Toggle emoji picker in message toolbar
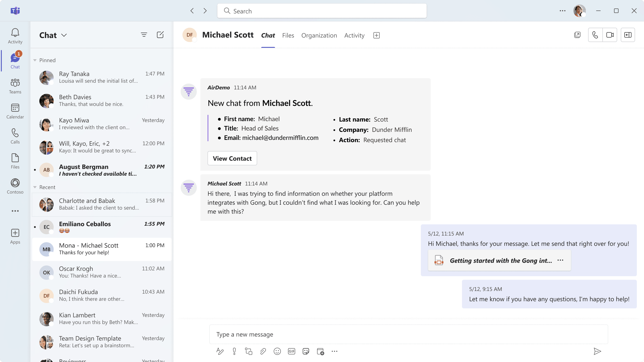The height and width of the screenshot is (362, 644). (x=277, y=351)
